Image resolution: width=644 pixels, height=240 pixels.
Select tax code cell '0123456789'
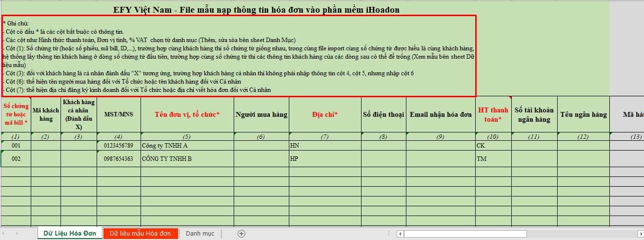(119, 146)
